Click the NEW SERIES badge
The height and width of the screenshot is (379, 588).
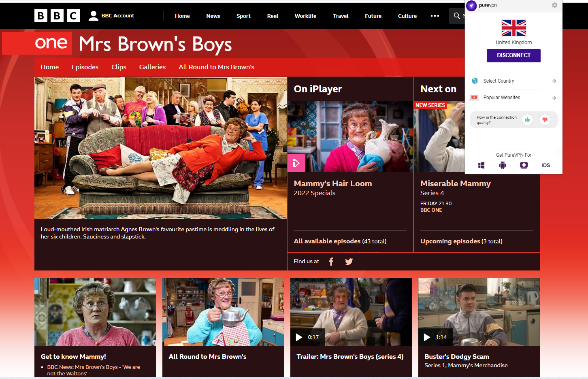[x=430, y=105]
